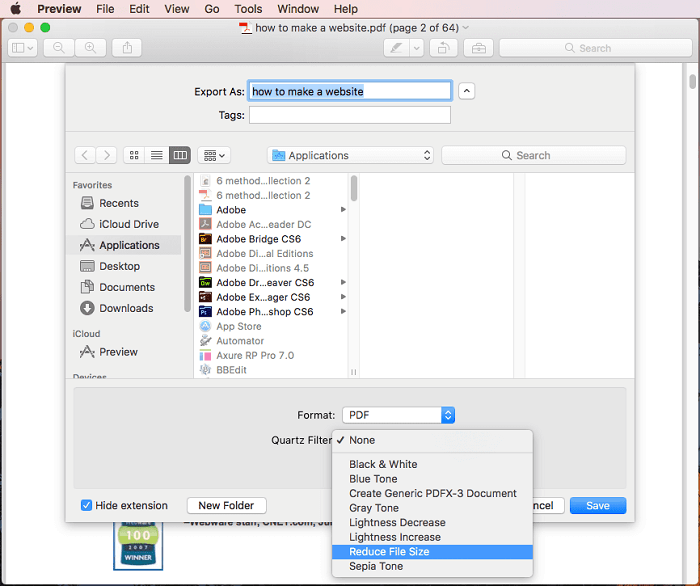Click the zoom out magnifier icon
700x586 pixels.
(59, 48)
